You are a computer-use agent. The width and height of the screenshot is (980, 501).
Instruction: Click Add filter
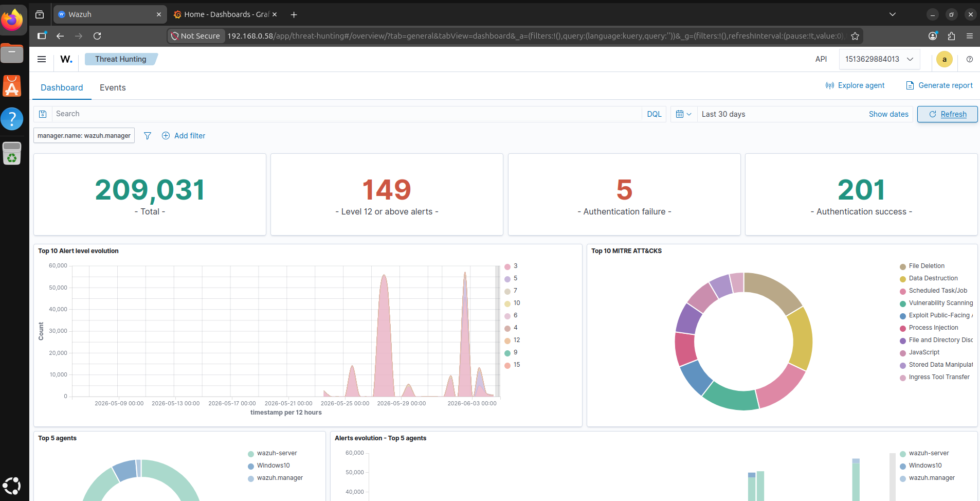[184, 136]
